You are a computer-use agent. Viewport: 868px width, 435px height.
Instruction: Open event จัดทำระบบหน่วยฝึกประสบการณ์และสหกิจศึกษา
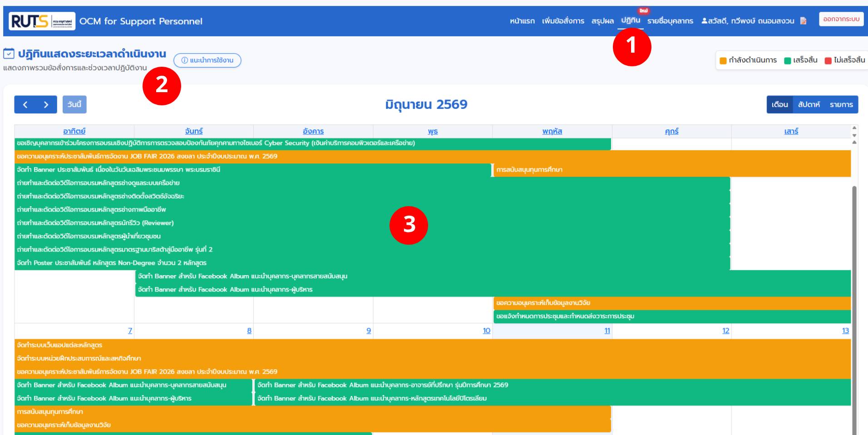[x=433, y=358]
